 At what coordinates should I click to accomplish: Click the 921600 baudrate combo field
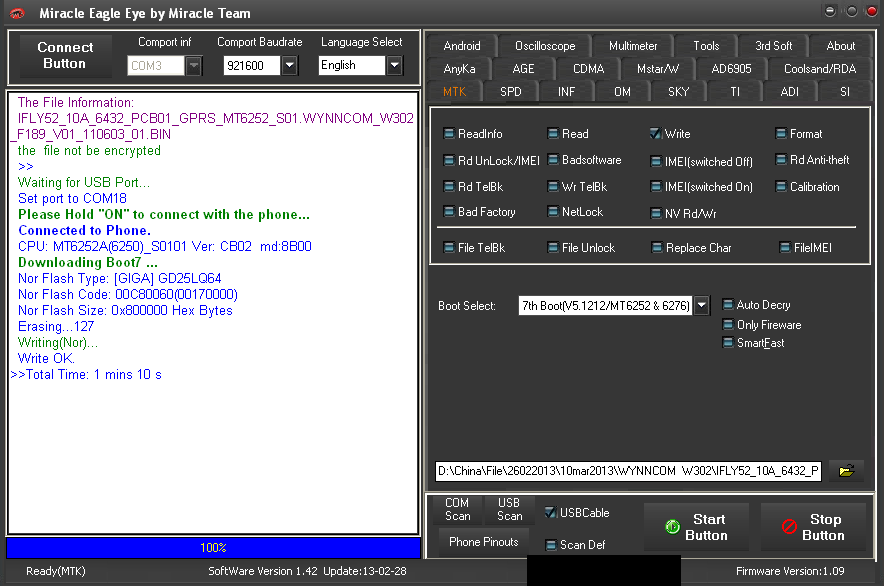[x=253, y=65]
